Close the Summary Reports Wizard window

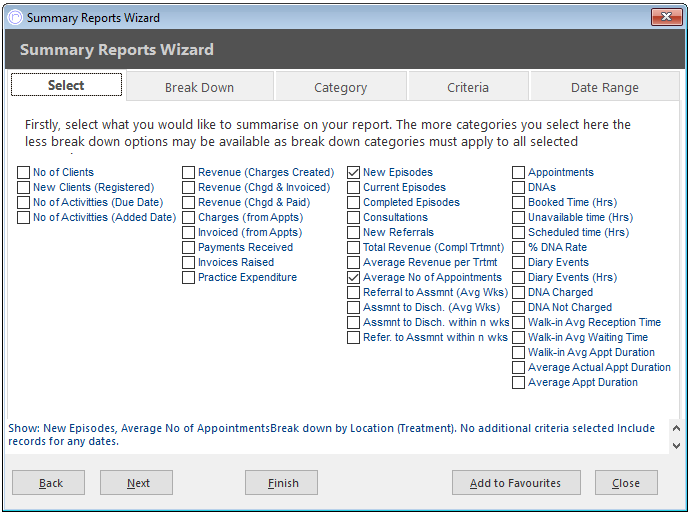coord(666,17)
